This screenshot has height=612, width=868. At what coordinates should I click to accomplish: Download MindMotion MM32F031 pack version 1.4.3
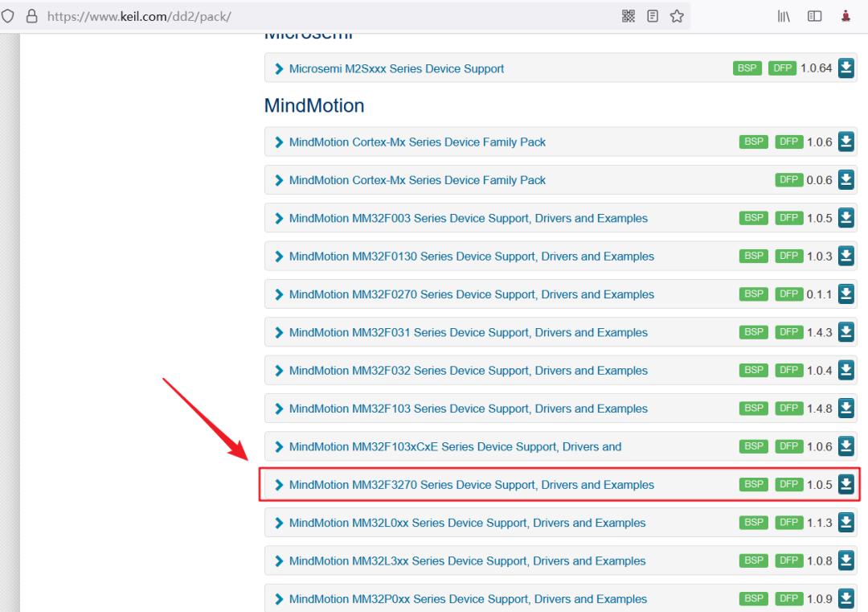[845, 332]
